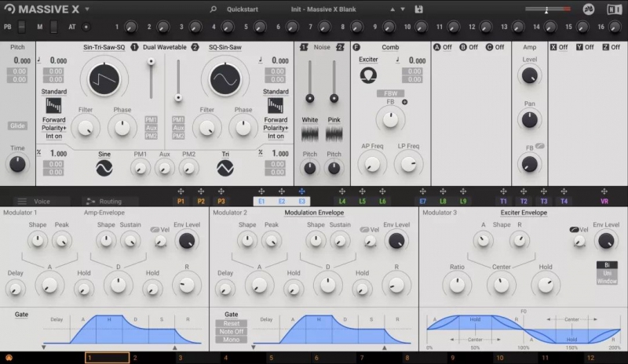Select remote slot 1 in bottom bar
The width and height of the screenshot is (628, 364).
click(x=107, y=358)
